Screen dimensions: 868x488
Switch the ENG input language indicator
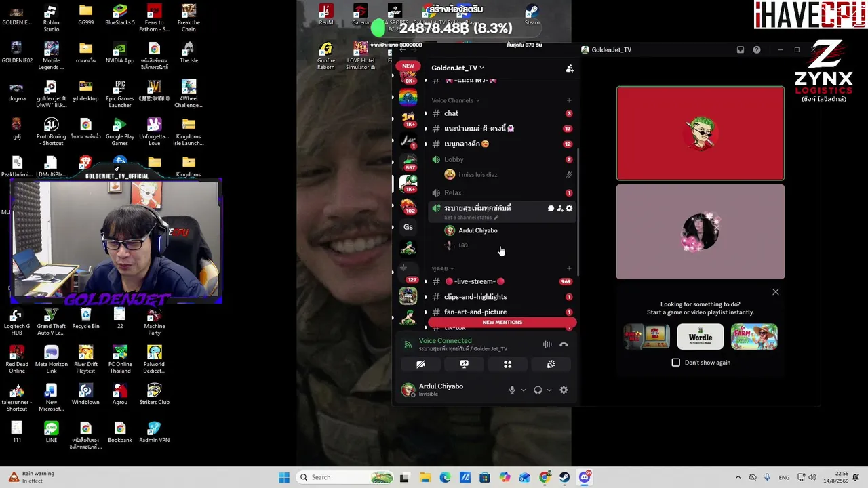(x=785, y=477)
